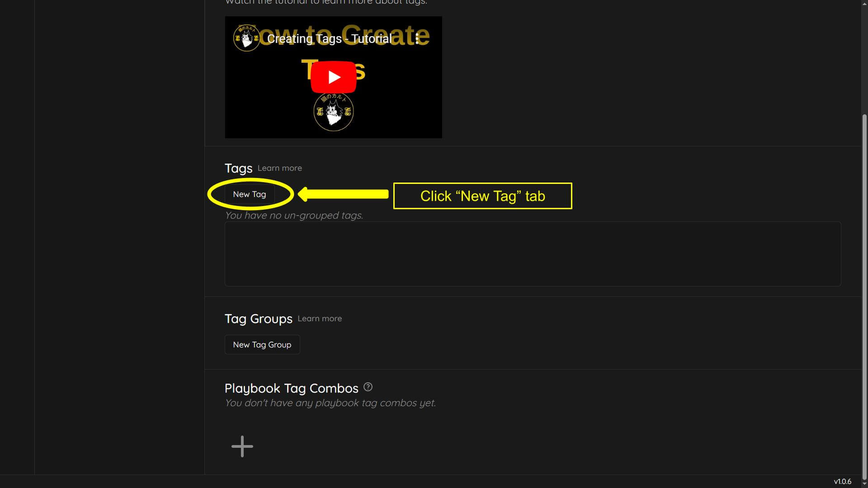Image resolution: width=868 pixels, height=488 pixels.
Task: Click the 'Click New Tag tab' callout box
Action: click(x=483, y=196)
